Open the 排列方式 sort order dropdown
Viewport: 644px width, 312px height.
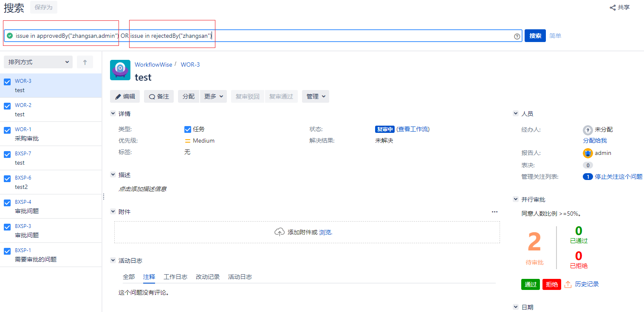[x=38, y=62]
